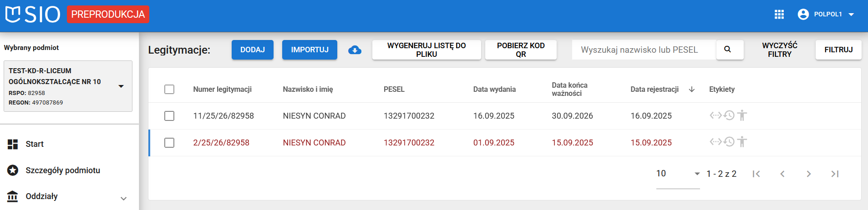Toggle the select-all header checkbox
Viewport: 868px width, 210px height.
tap(169, 90)
